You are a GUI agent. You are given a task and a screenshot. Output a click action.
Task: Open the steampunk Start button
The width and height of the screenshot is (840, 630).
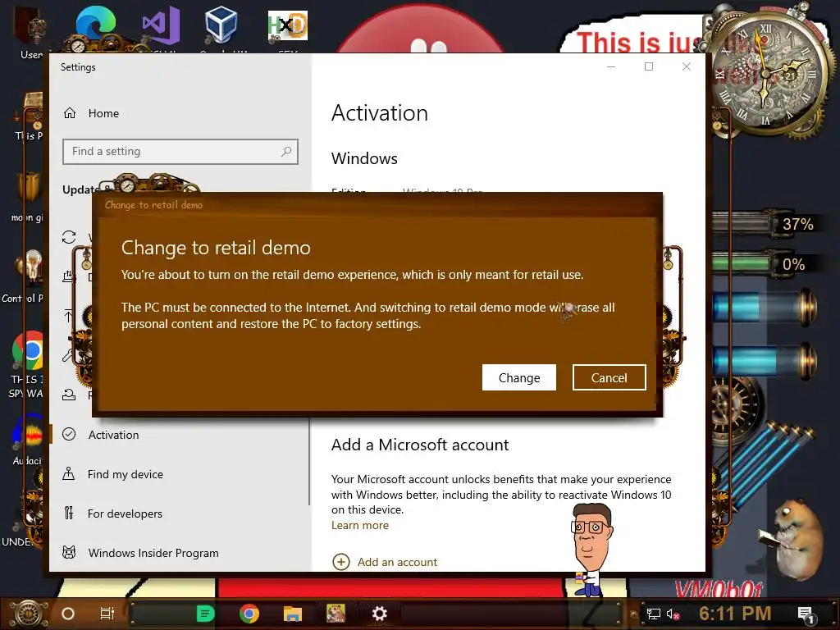pyautogui.click(x=28, y=614)
